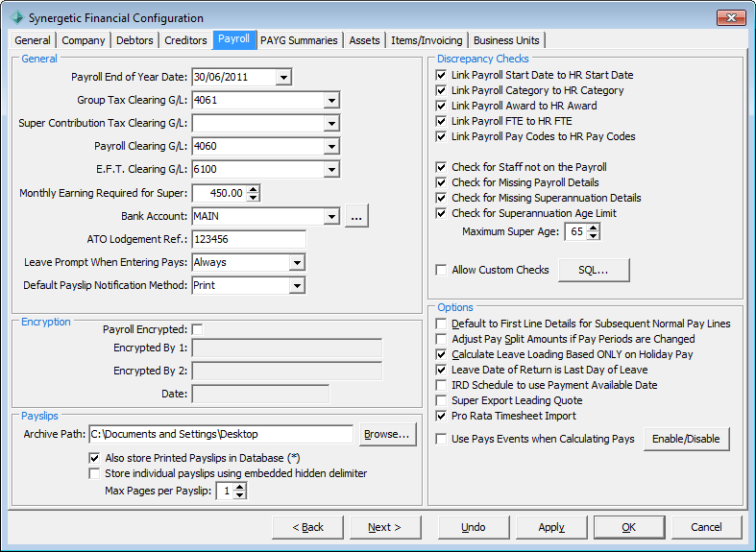
Task: Toggle Check for Missing Superannuation Details
Action: 441,198
